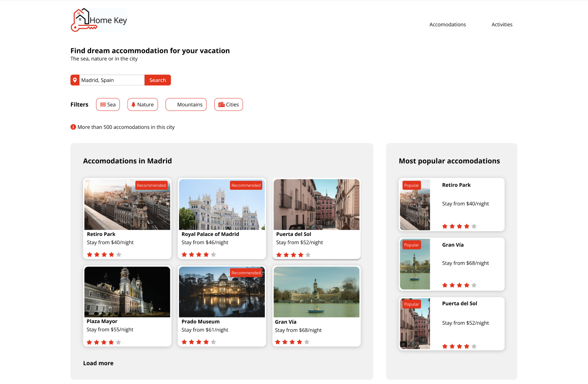Open the Accomodations navigation item
Viewport: 588px width, 384px height.
[x=447, y=24]
